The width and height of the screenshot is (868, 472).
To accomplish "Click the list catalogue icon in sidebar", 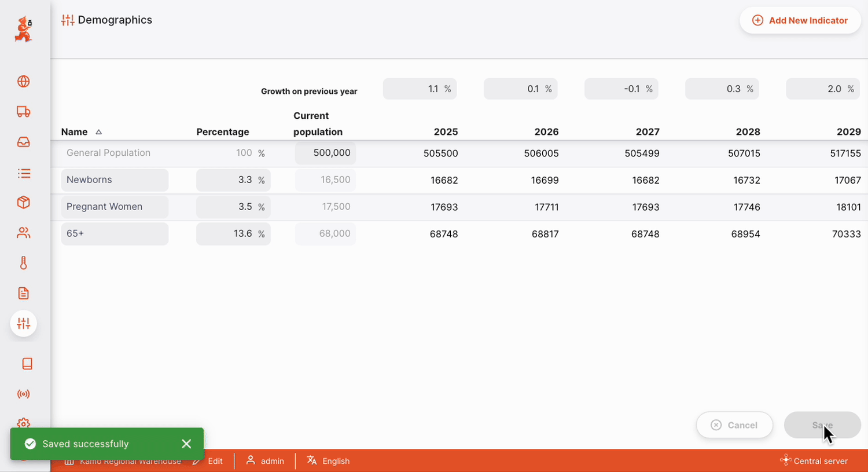I will tap(23, 173).
